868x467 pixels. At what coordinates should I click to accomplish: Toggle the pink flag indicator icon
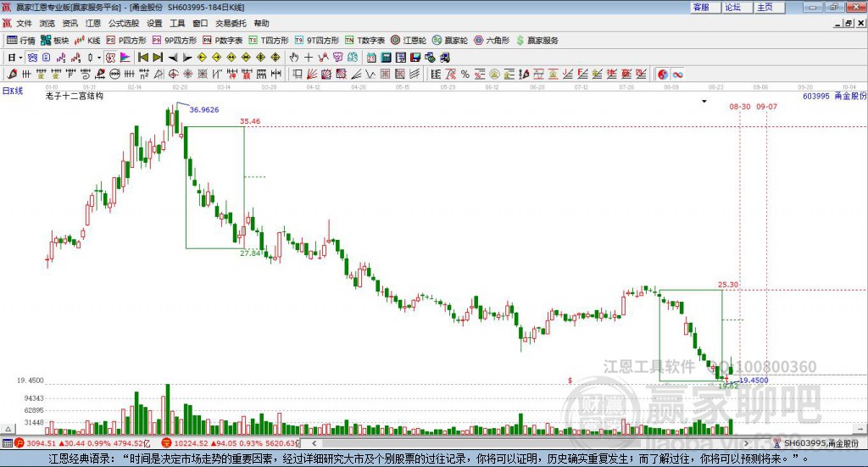[x=125, y=58]
